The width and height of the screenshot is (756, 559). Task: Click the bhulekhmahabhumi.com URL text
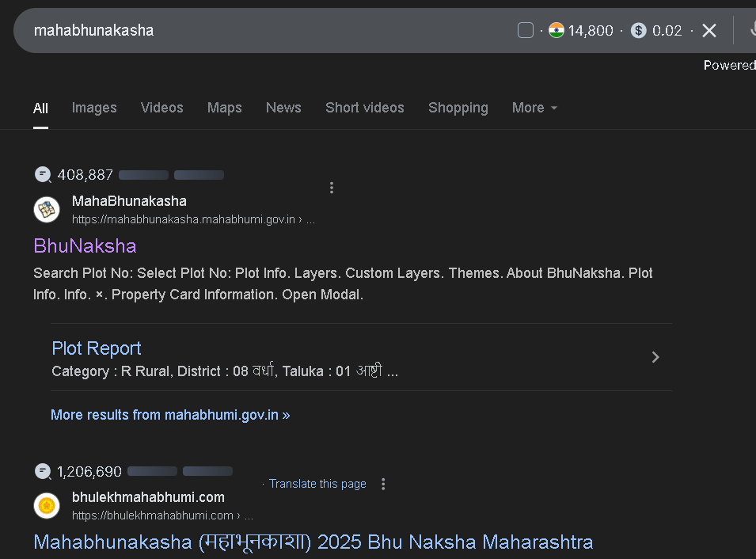pos(162,515)
